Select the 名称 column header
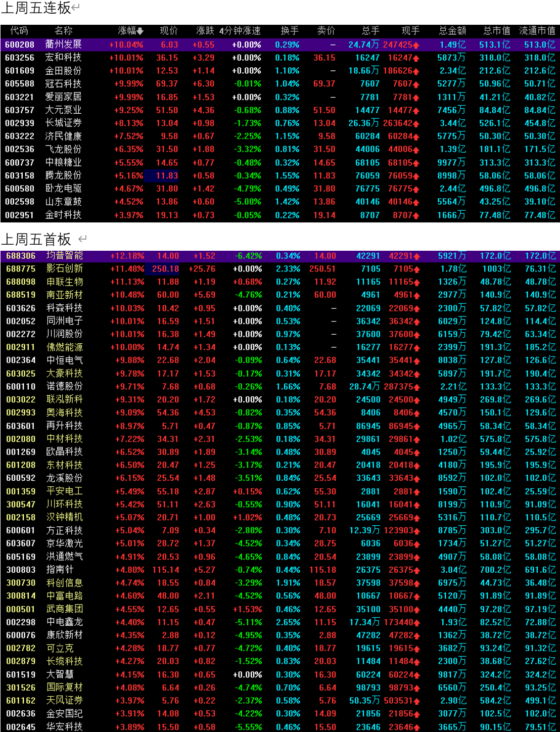 click(x=63, y=31)
